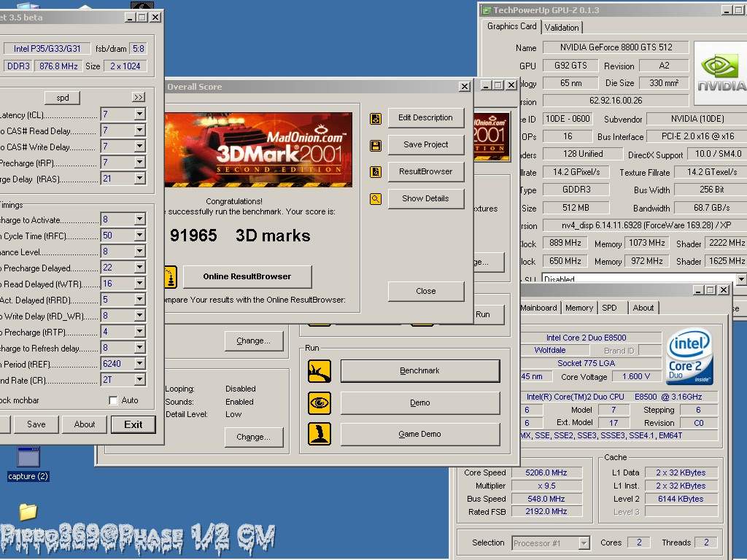Open the capture (2) desktop icon

(28, 463)
